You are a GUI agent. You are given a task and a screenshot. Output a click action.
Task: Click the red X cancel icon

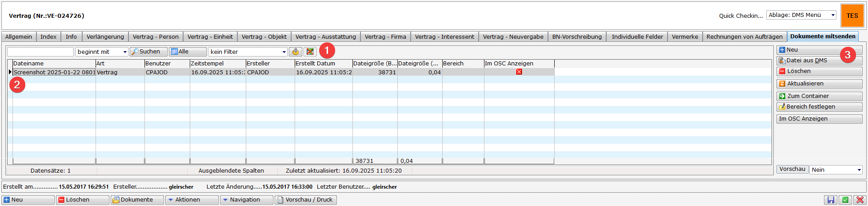[860, 200]
